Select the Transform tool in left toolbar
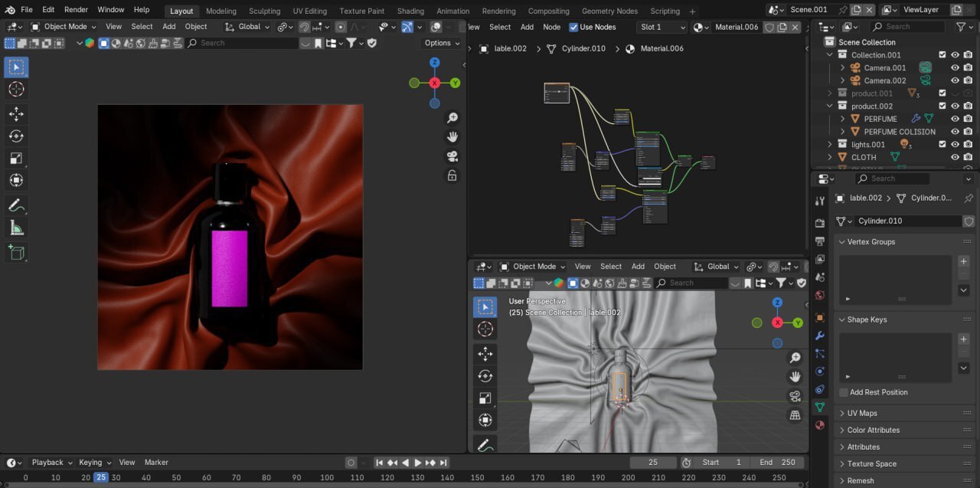Screen dimensions: 980x488 (16, 181)
